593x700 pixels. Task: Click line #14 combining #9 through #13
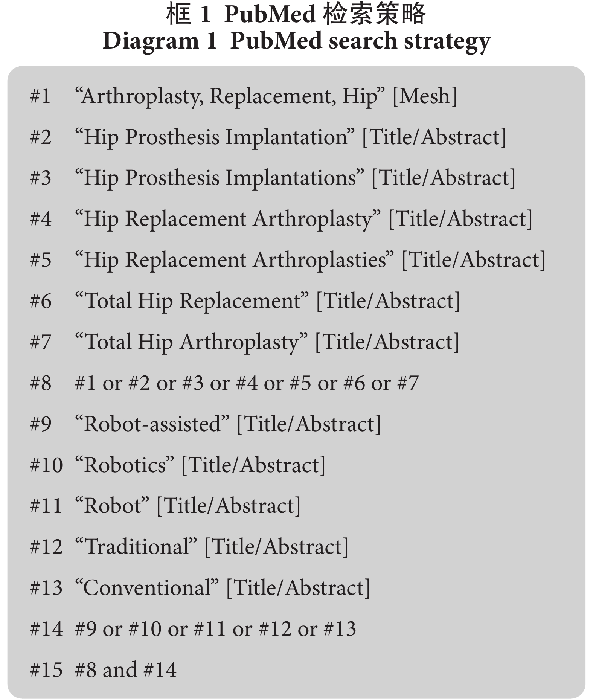[x=193, y=629]
